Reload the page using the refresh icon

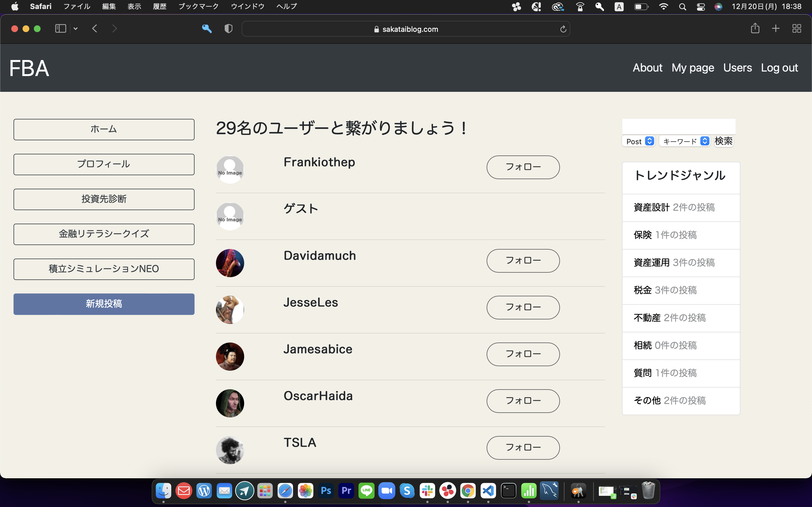point(563,29)
